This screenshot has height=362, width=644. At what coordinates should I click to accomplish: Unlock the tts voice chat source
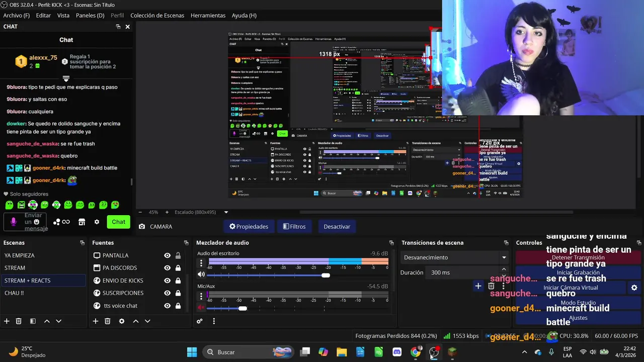point(178,306)
